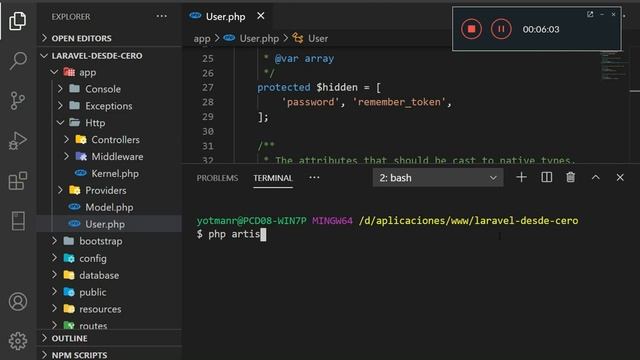Open the Extensions view
The height and width of the screenshot is (360, 640).
point(18,181)
